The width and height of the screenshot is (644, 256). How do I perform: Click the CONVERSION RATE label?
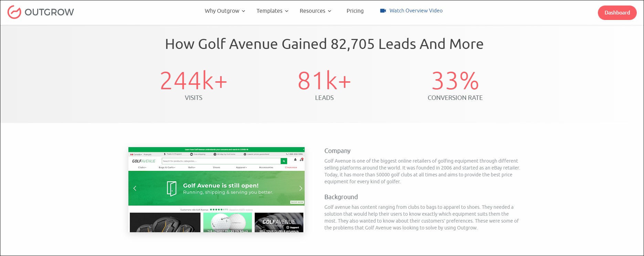pyautogui.click(x=455, y=98)
